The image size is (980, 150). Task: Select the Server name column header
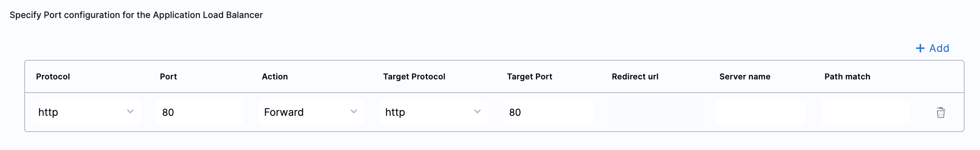point(744,77)
